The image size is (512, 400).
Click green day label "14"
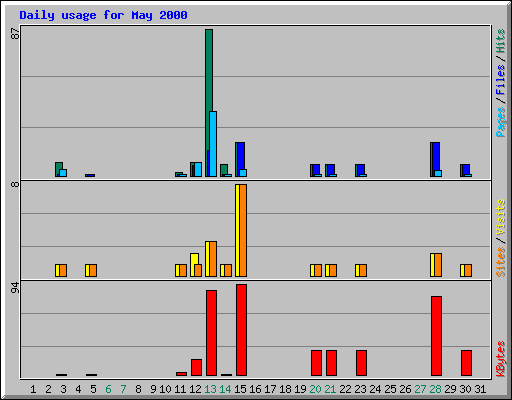click(x=225, y=389)
